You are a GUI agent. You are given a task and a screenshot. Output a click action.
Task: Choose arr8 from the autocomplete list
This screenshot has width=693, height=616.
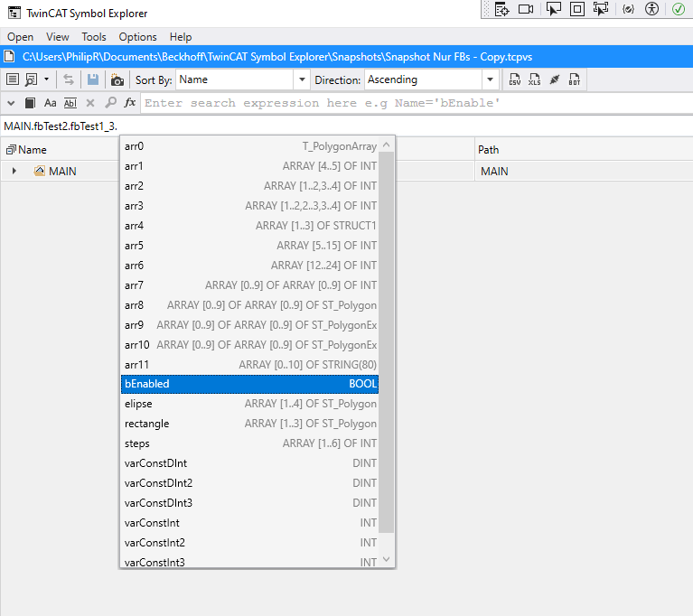[x=250, y=305]
